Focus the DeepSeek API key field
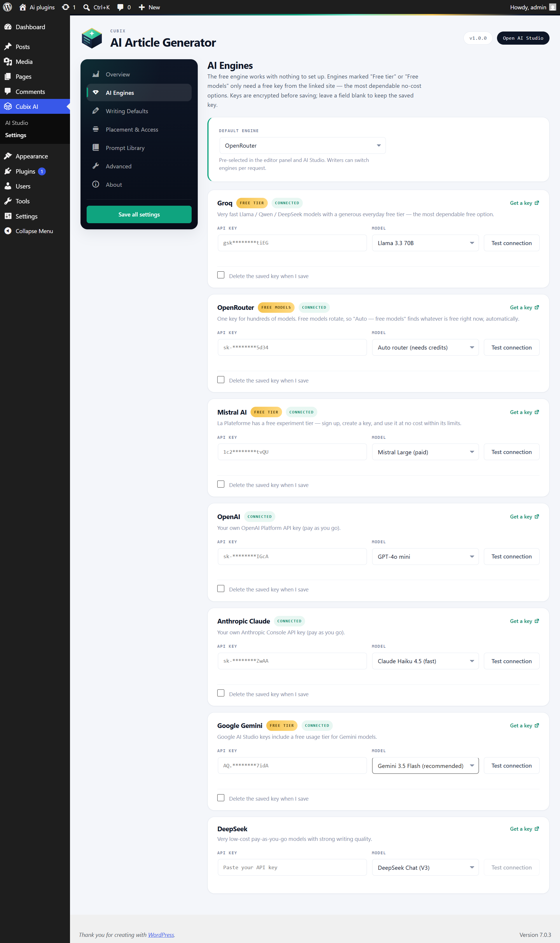 pos(292,867)
